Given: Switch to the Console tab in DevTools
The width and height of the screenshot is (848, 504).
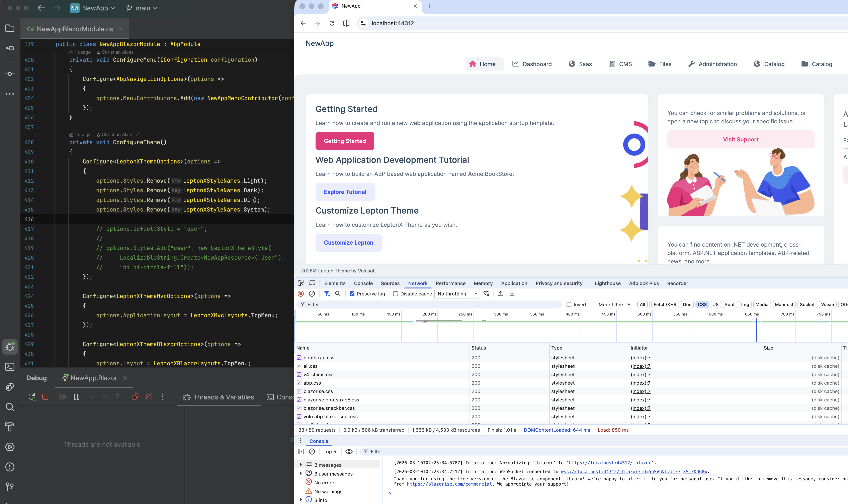Looking at the screenshot, I should [x=363, y=283].
